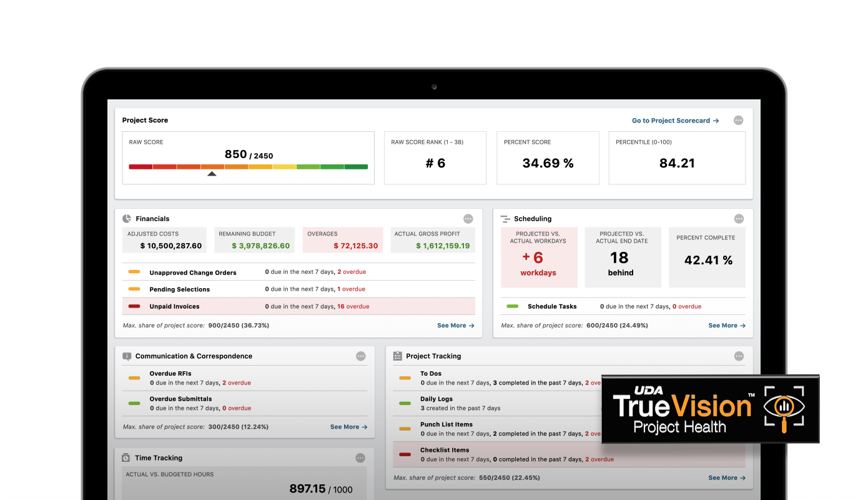The width and height of the screenshot is (868, 500).
Task: Click the Financials pie chart icon
Action: 127,219
